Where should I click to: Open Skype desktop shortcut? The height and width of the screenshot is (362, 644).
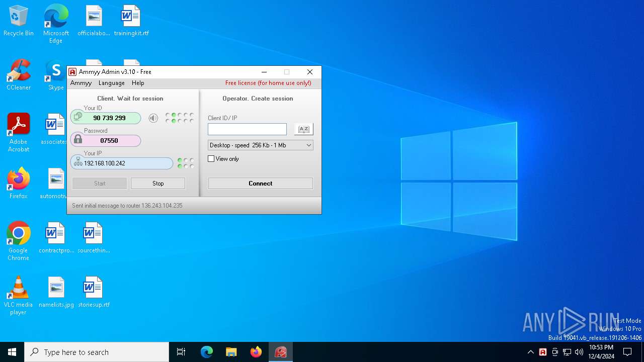(x=56, y=75)
